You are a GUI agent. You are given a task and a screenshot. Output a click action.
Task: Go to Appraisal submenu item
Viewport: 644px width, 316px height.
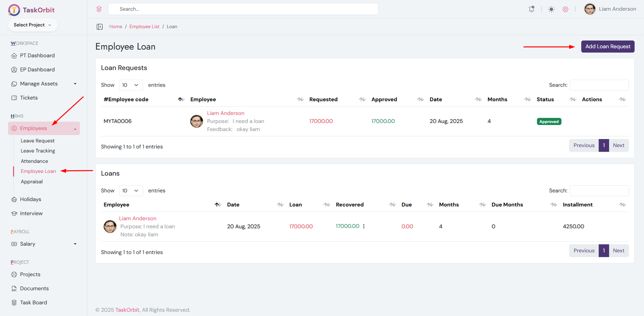(x=32, y=182)
